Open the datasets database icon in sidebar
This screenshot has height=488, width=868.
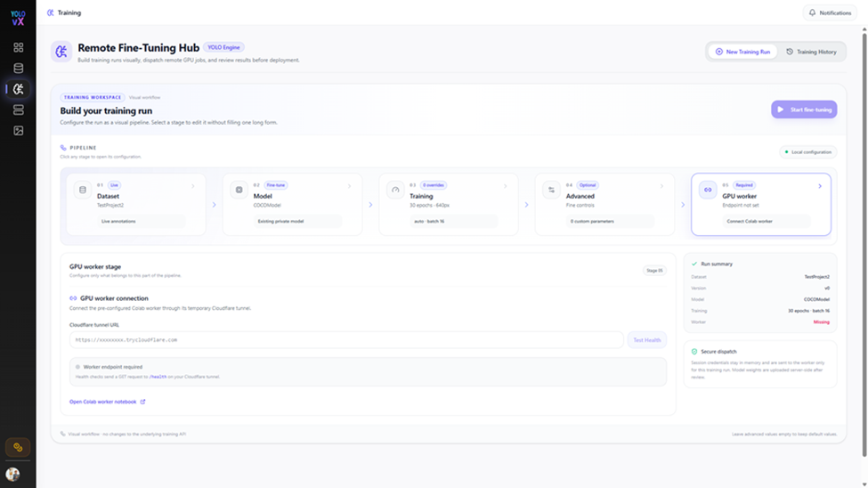[19, 69]
